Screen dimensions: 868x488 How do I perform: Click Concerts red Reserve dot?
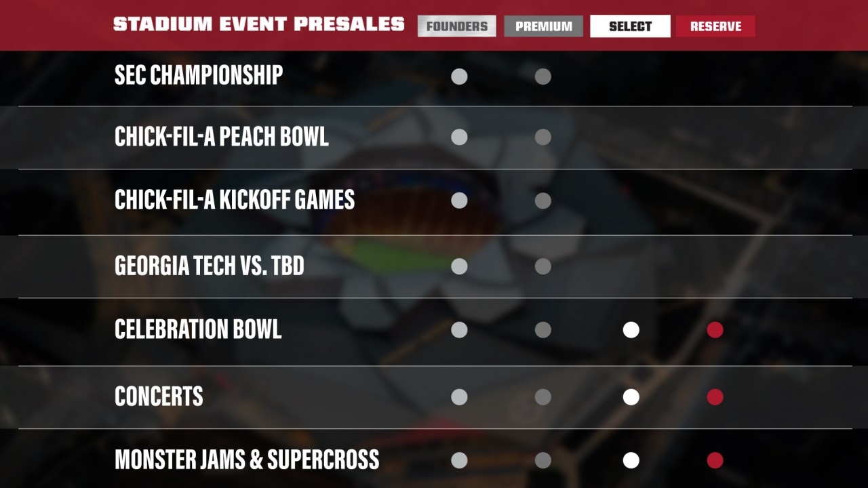[x=715, y=397]
